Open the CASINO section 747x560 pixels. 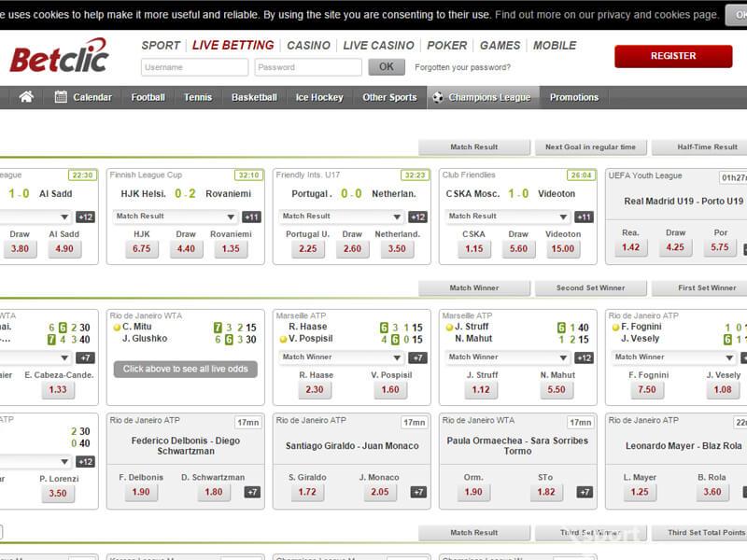tap(308, 45)
